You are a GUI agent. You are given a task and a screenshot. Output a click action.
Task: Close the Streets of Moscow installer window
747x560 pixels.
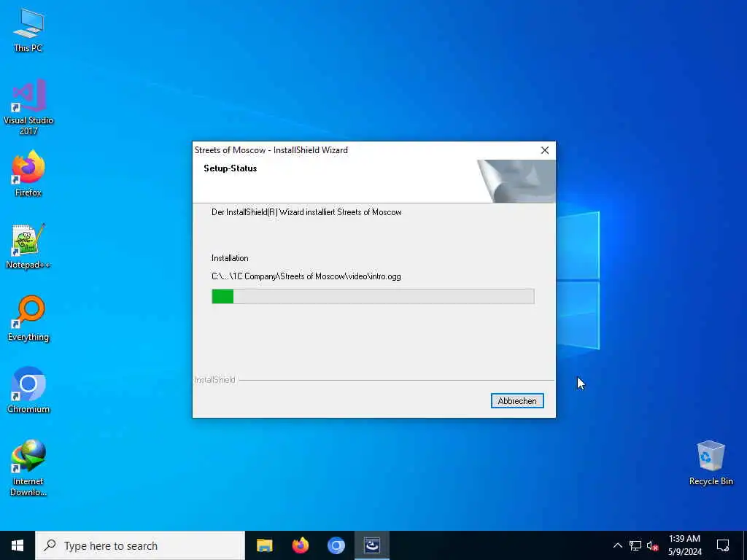pyautogui.click(x=544, y=150)
